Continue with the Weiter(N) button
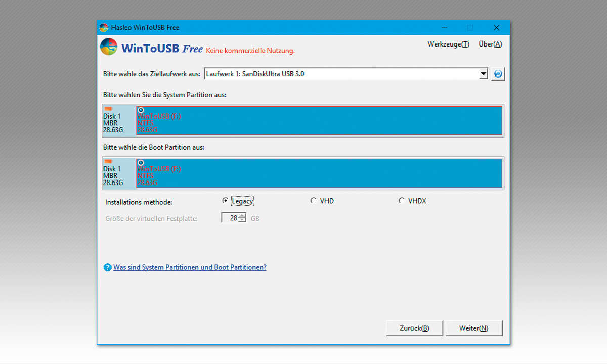This screenshot has height=364, width=607. (474, 328)
